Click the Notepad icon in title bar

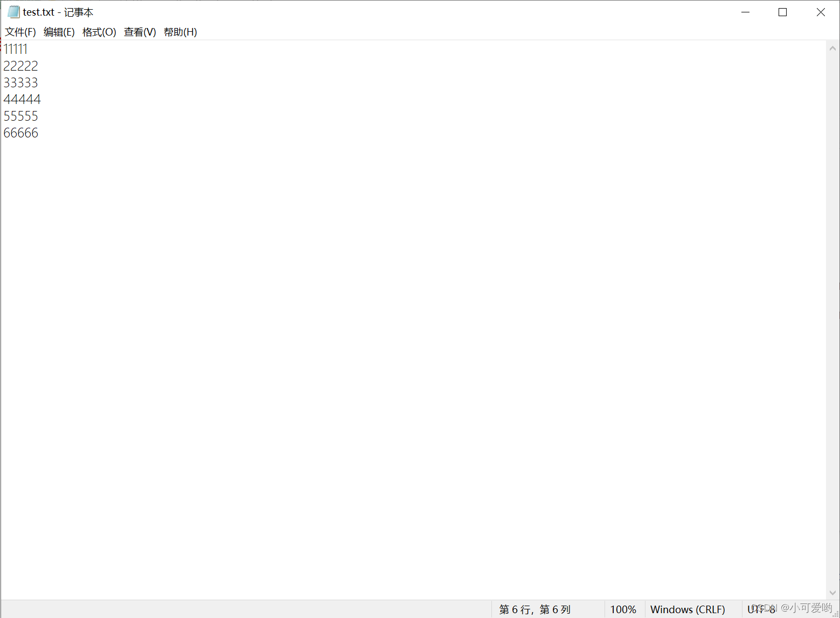[13, 12]
